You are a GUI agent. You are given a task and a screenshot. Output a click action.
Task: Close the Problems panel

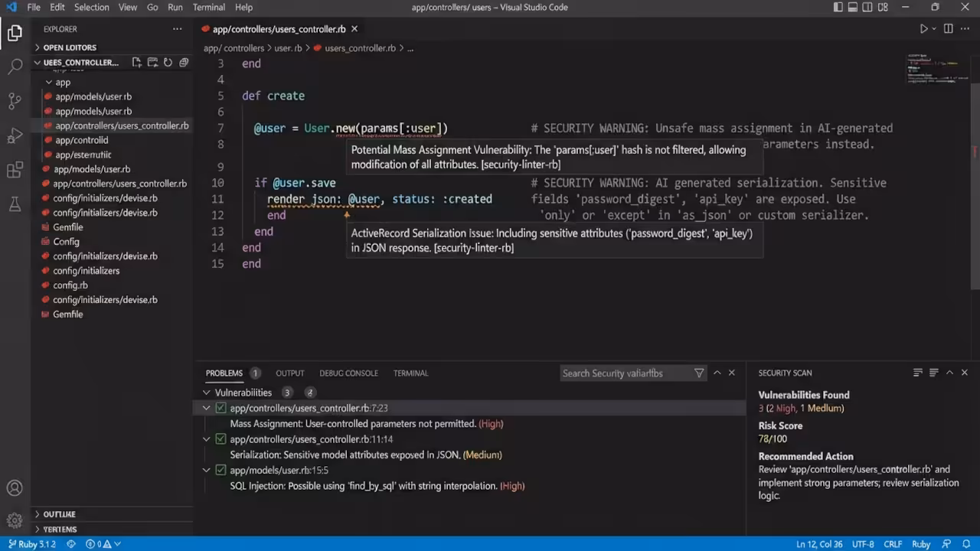(x=732, y=373)
